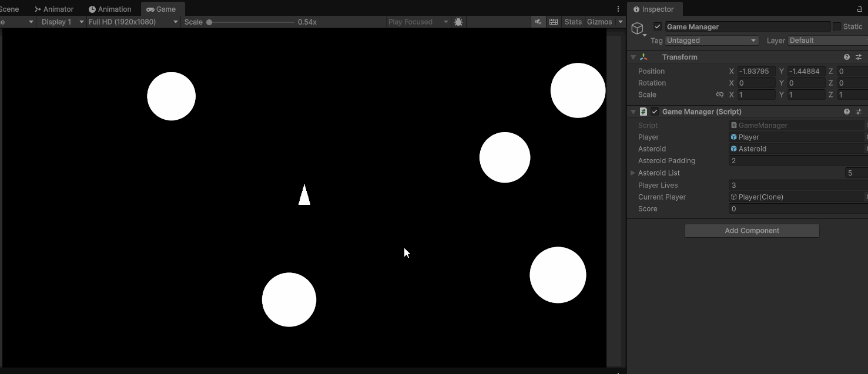Click the white player ship in Game view

304,195
